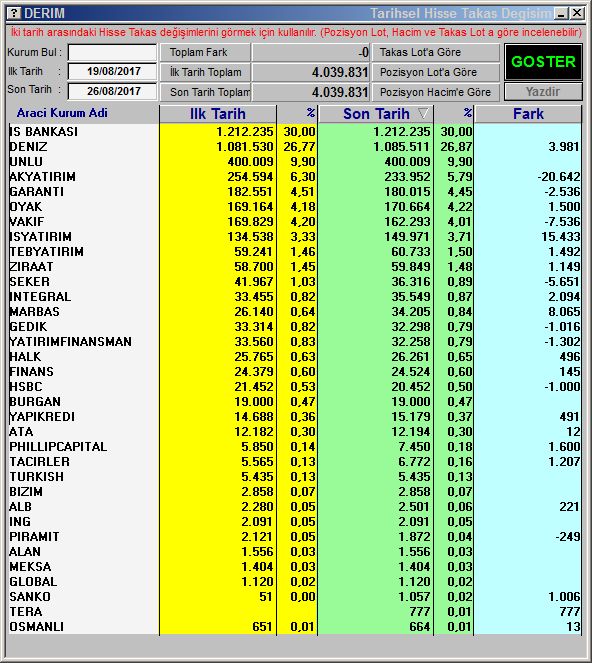The height and width of the screenshot is (663, 592).
Task: Select Takas Lot'a Göre option
Action: pos(436,52)
